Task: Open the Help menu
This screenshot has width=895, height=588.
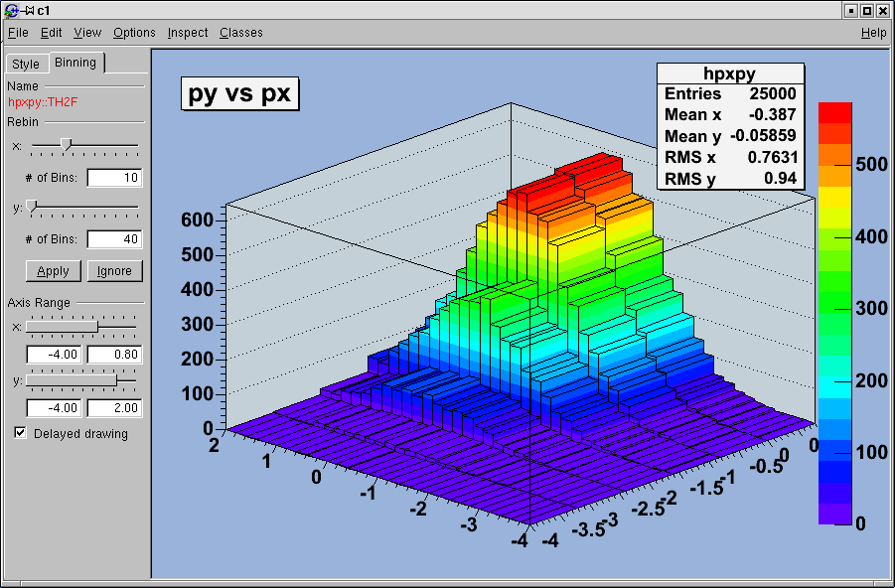Action: tap(873, 33)
